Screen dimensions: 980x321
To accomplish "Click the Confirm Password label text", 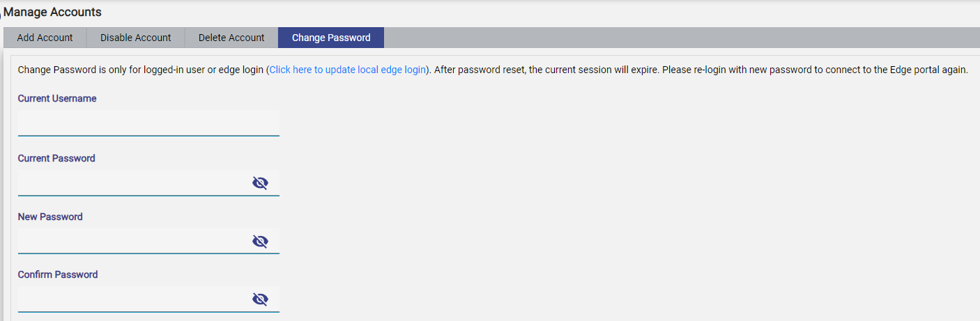I will (x=58, y=274).
